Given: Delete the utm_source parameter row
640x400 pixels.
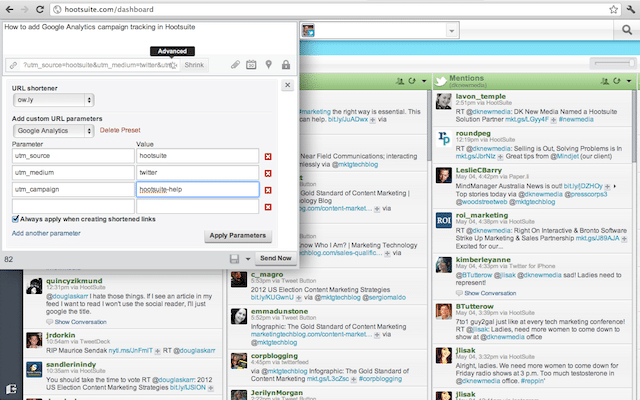Looking at the screenshot, I should point(268,156).
